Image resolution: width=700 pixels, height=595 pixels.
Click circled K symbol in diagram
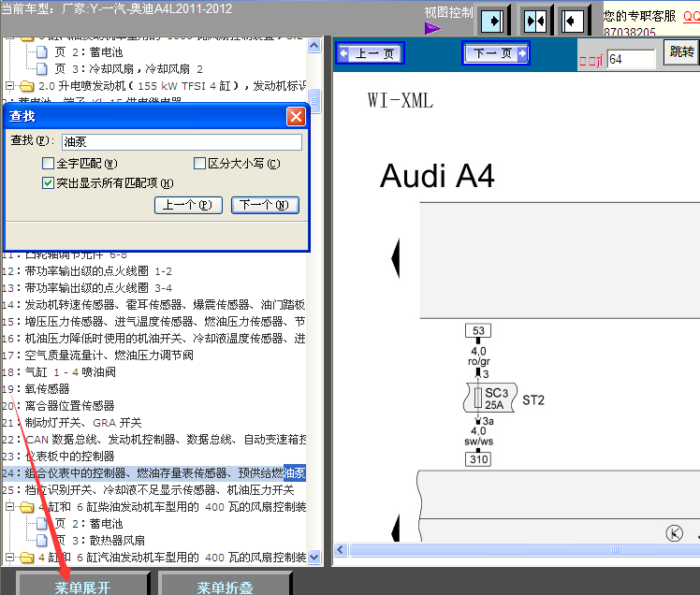click(x=674, y=533)
